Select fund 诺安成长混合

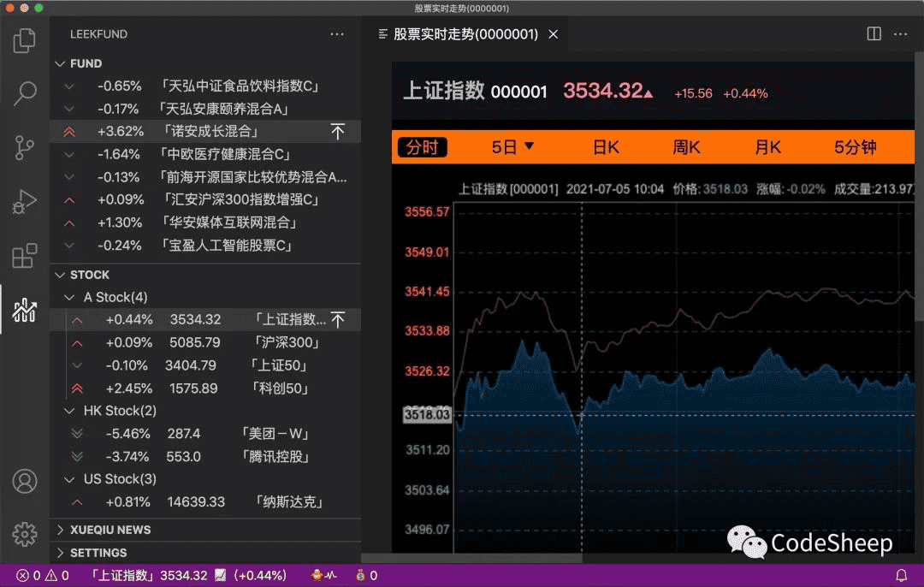[205, 132]
